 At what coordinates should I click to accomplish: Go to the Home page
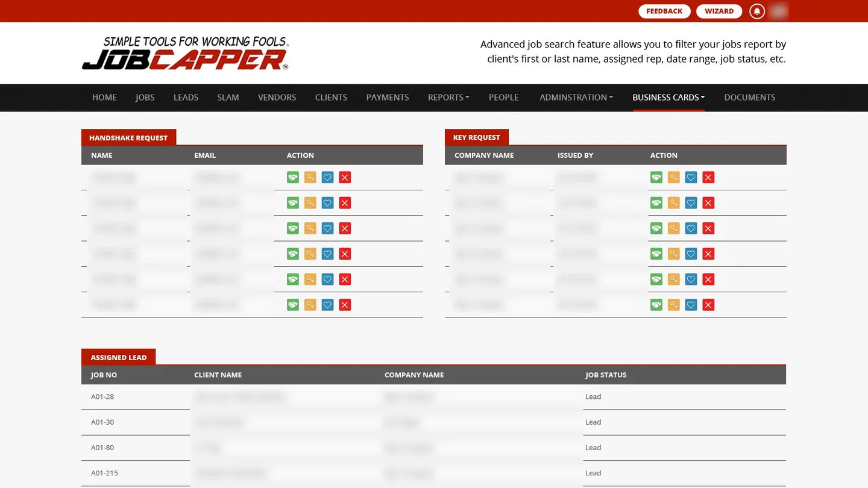point(104,97)
